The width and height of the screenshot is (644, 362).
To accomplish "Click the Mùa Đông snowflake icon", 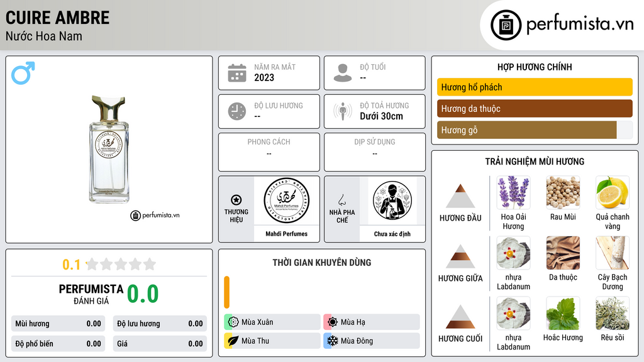I will 333,341.
